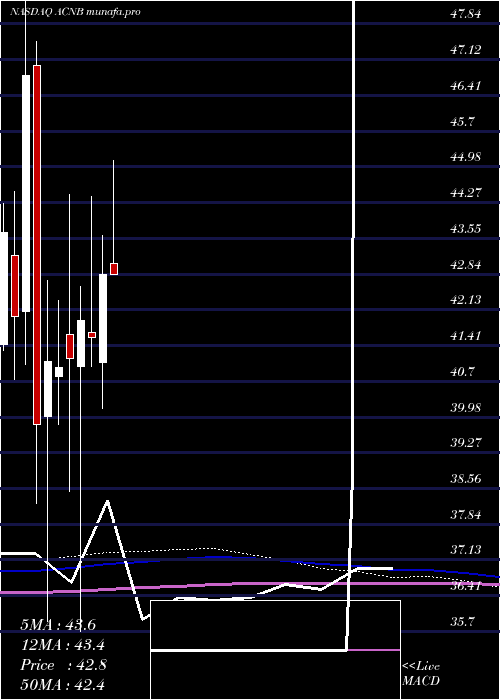Click the 40.7 price axis label
Viewport: 500px width, 700px height.
click(462, 371)
